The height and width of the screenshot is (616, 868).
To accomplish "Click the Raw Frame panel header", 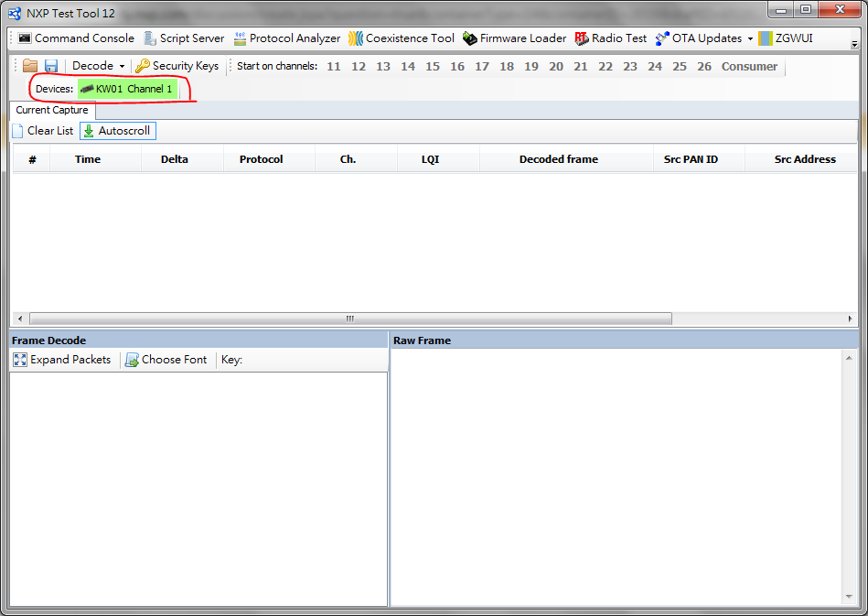I will pyautogui.click(x=625, y=340).
